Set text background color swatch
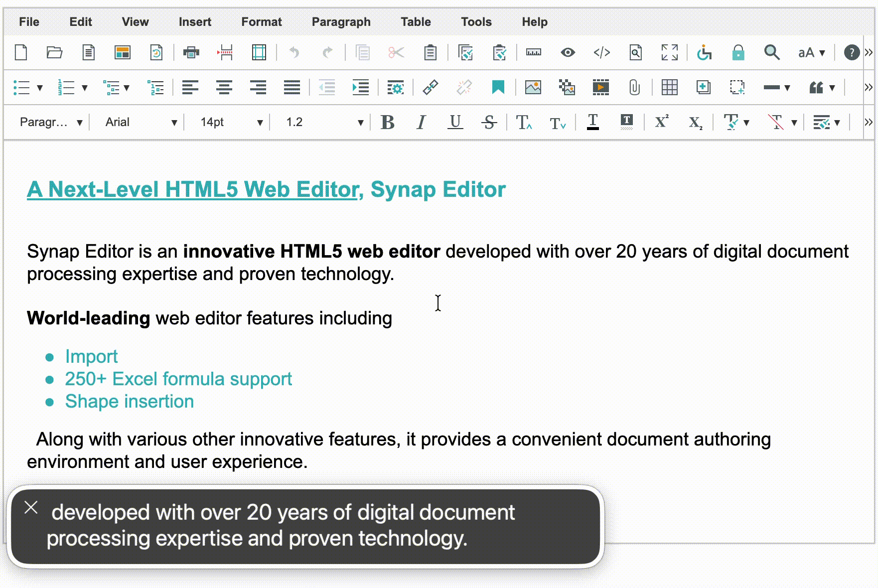The height and width of the screenshot is (588, 878). point(626,122)
